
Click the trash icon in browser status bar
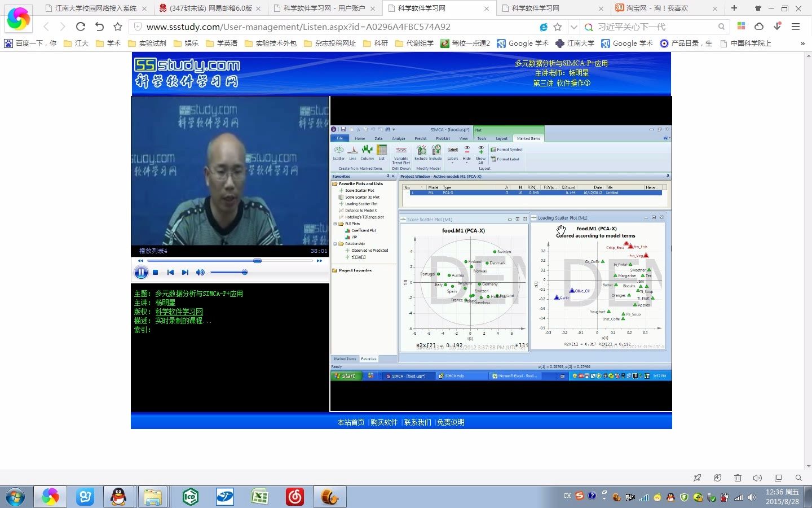[x=738, y=478]
